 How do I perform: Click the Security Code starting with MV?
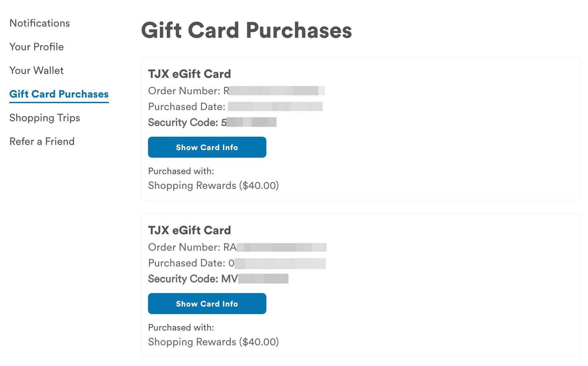(x=218, y=279)
